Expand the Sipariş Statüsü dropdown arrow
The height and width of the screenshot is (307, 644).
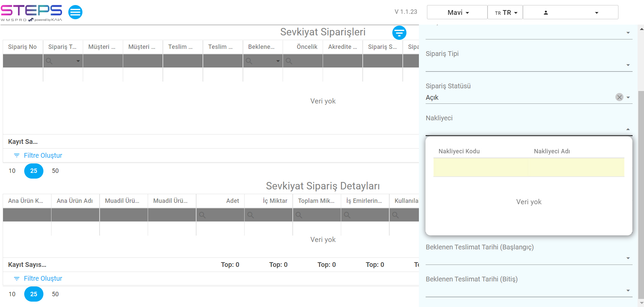click(628, 97)
